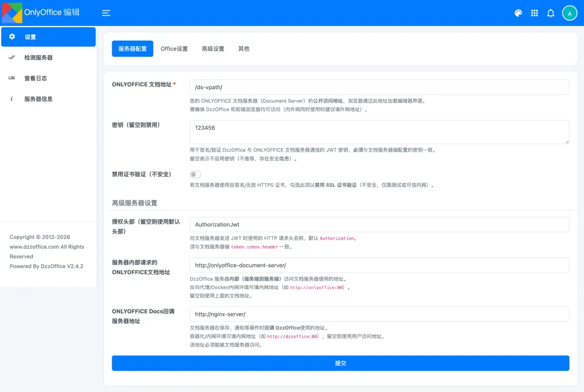Click the ONLYOFFICE 文档地址 input field
Screen dimensions: 584x392
click(x=379, y=87)
